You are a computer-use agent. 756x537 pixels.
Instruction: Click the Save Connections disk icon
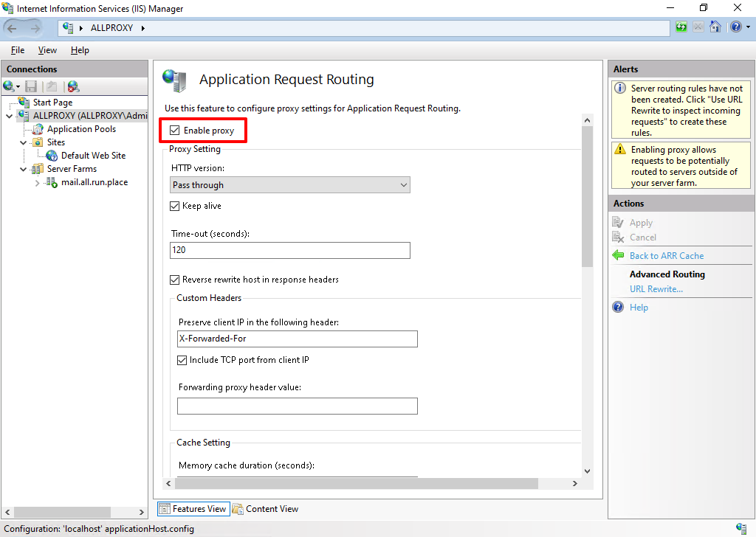[x=31, y=86]
